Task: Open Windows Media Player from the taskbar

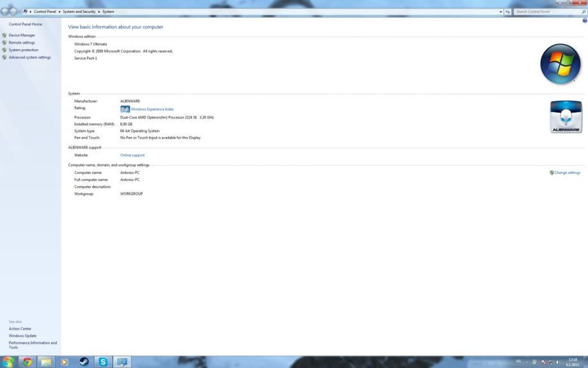Action: point(65,362)
